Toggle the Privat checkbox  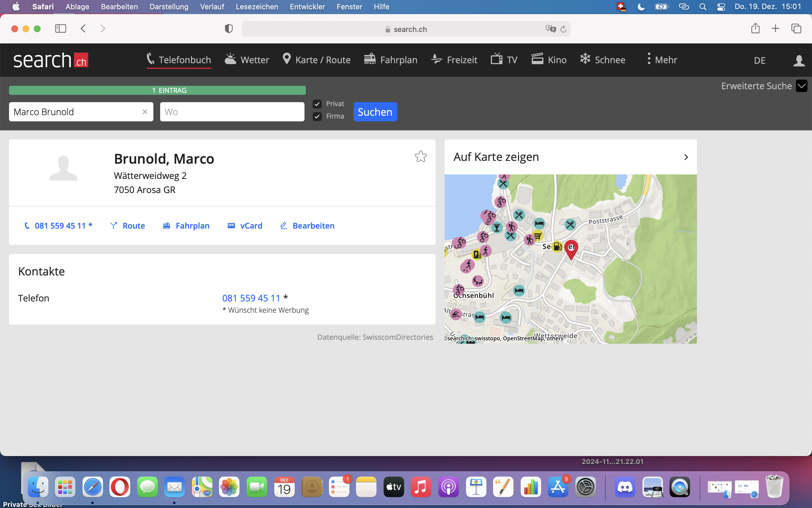tap(317, 104)
